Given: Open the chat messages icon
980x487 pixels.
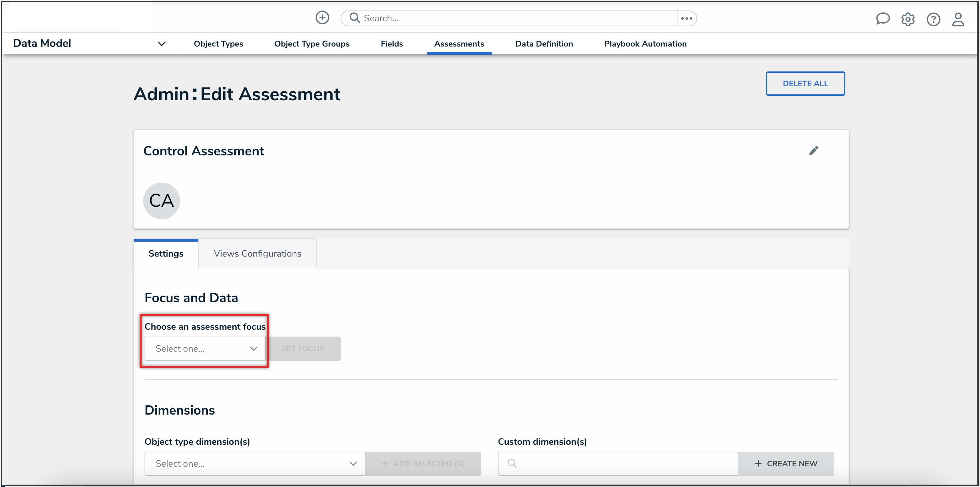Looking at the screenshot, I should (x=883, y=19).
